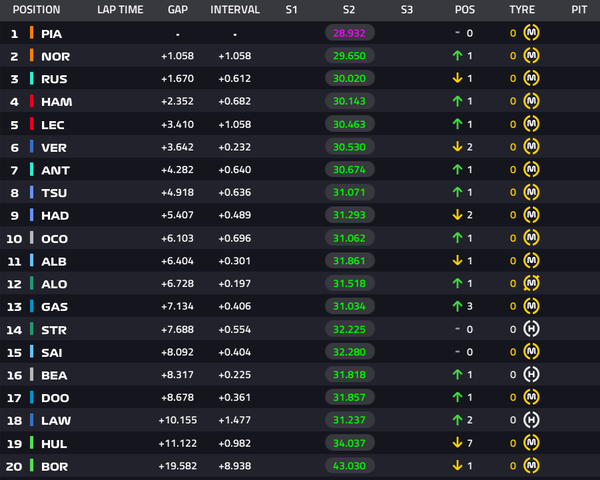Click the 32.225 S2 time for STR

(349, 329)
